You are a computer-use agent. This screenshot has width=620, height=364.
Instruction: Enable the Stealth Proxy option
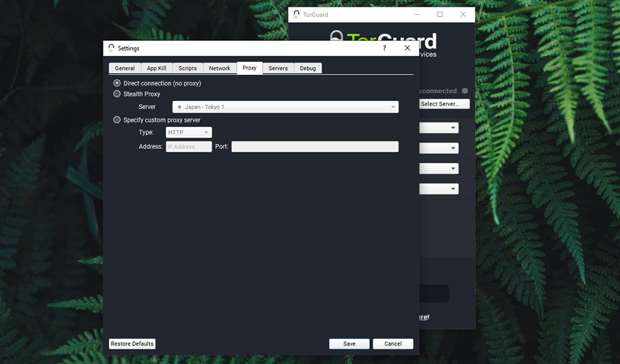pos(137,94)
